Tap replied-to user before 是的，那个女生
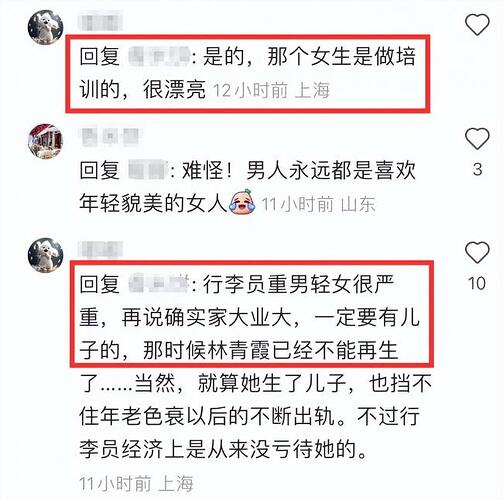Image resolution: width=503 pixels, height=500 pixels. (159, 56)
